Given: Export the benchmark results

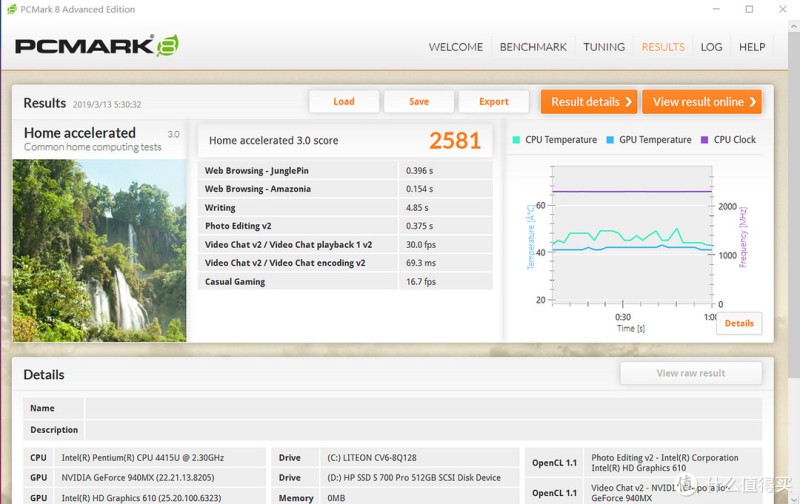Looking at the screenshot, I should [494, 102].
